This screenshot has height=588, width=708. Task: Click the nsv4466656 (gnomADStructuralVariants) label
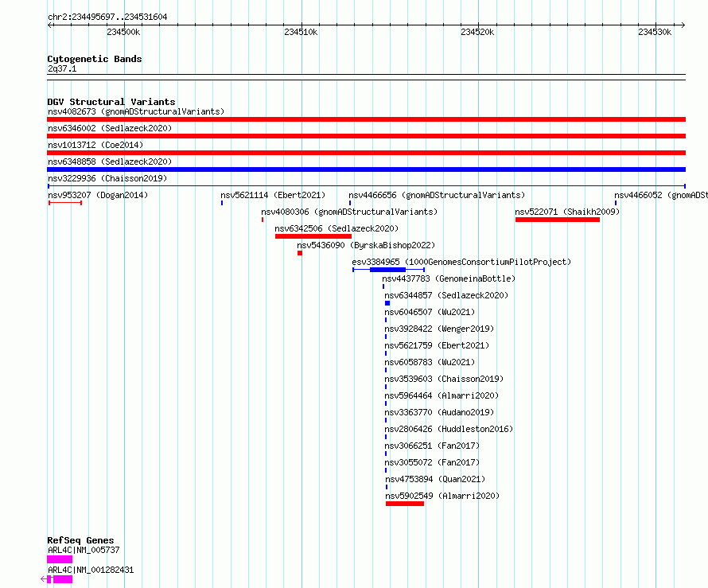click(x=437, y=195)
